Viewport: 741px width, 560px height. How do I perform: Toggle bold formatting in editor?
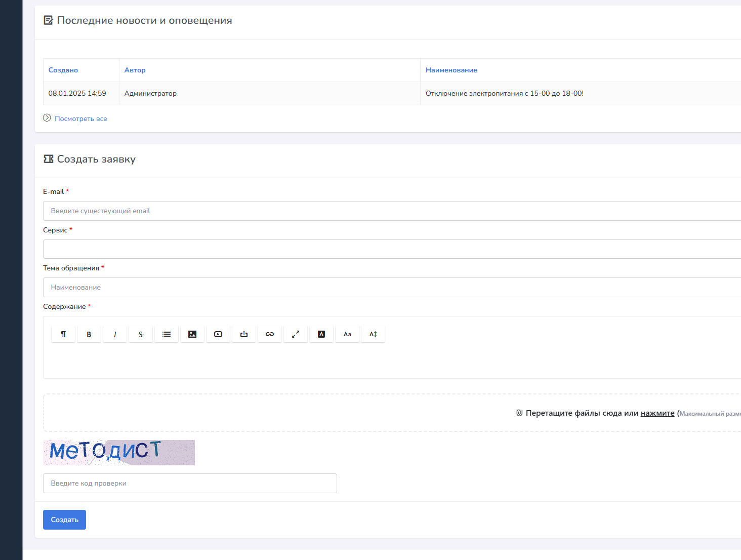[x=89, y=334]
